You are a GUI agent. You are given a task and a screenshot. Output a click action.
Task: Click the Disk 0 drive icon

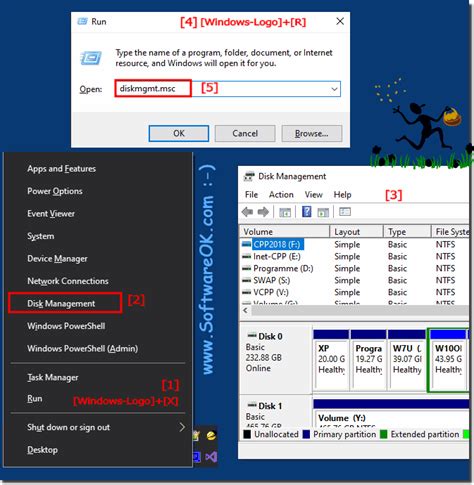(252, 335)
